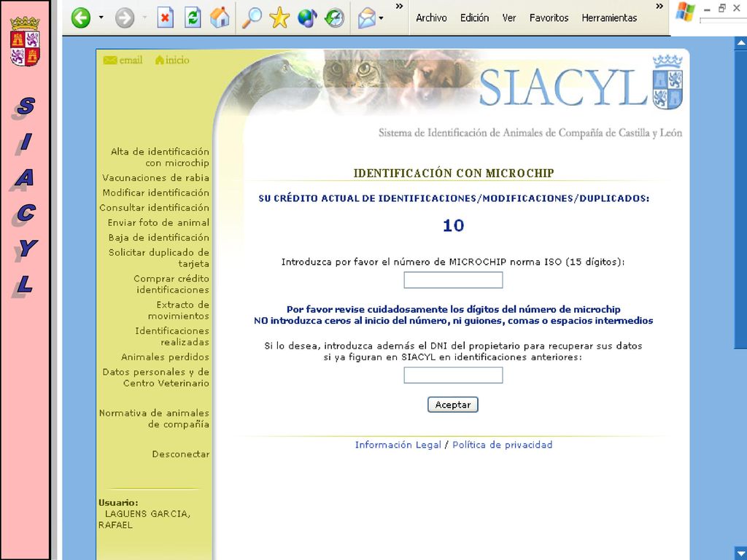The height and width of the screenshot is (560, 747).
Task: Click the crowned shield in pink sidebar
Action: (25, 42)
